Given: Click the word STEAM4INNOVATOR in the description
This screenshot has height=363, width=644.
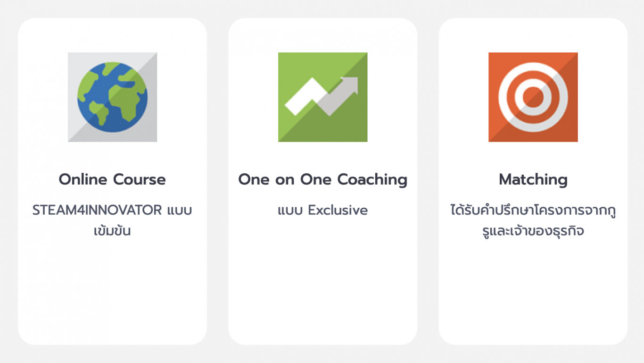Looking at the screenshot, I should point(97,210).
